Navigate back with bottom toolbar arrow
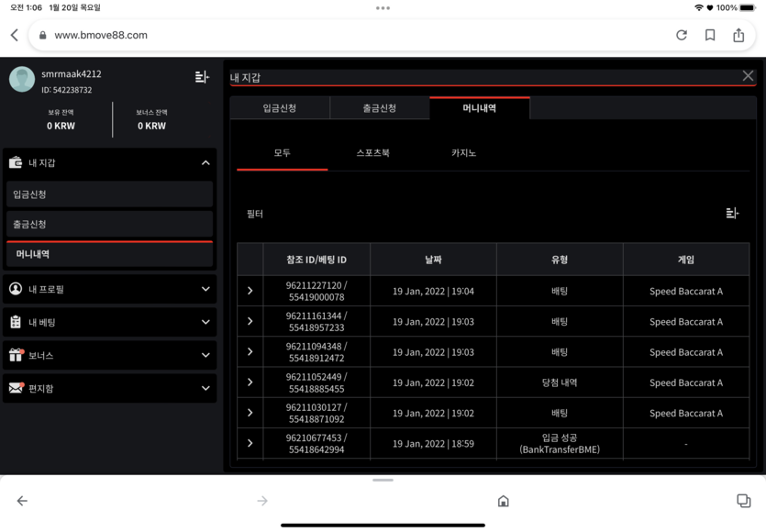The image size is (766, 532). click(22, 501)
